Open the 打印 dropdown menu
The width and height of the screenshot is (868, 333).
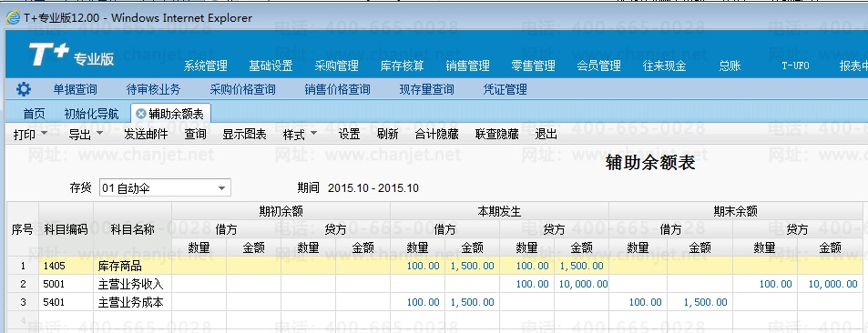[30, 135]
